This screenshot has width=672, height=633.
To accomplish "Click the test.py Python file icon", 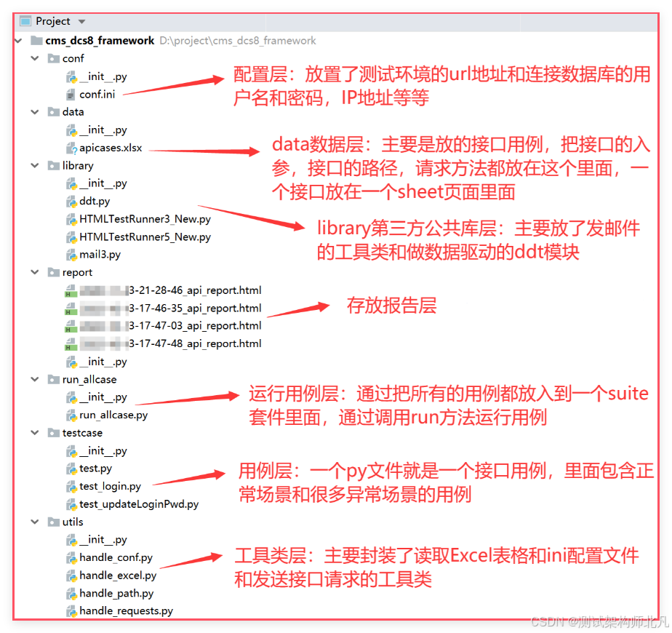I will click(71, 469).
